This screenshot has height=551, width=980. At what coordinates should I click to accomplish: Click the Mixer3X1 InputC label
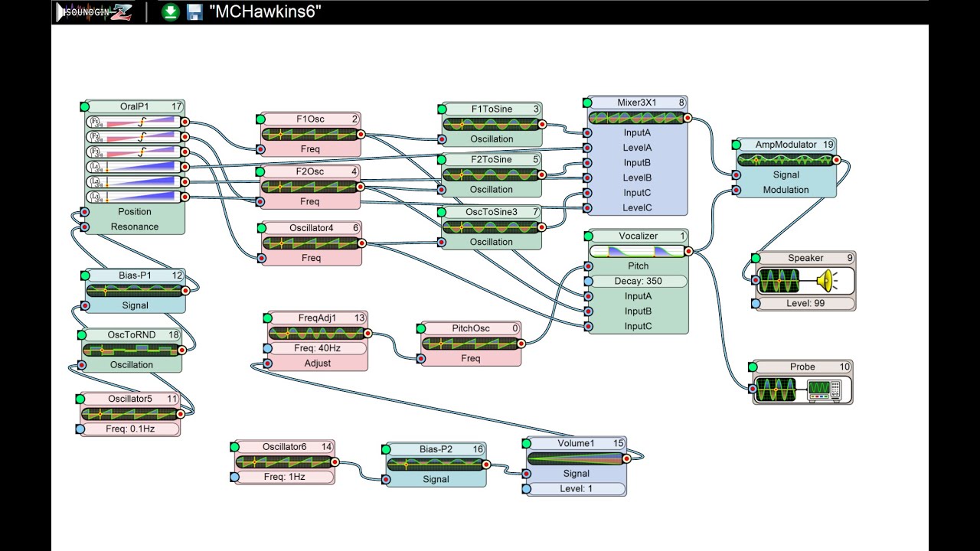point(637,193)
